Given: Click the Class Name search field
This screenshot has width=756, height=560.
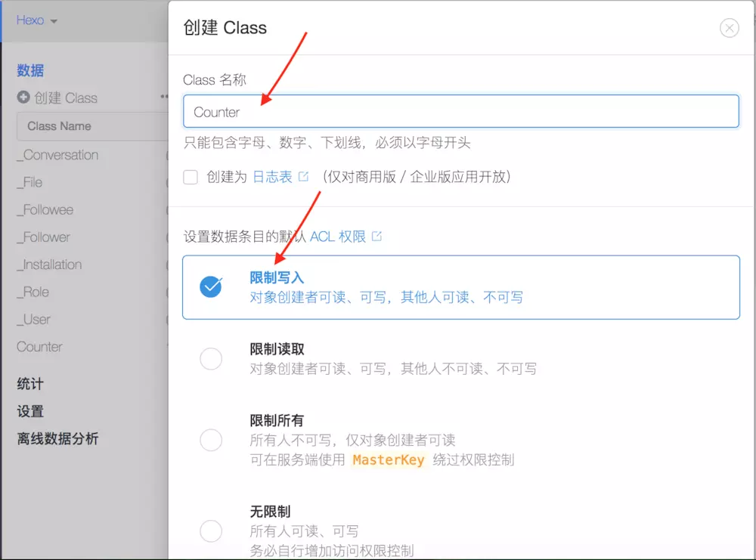Looking at the screenshot, I should [x=92, y=126].
